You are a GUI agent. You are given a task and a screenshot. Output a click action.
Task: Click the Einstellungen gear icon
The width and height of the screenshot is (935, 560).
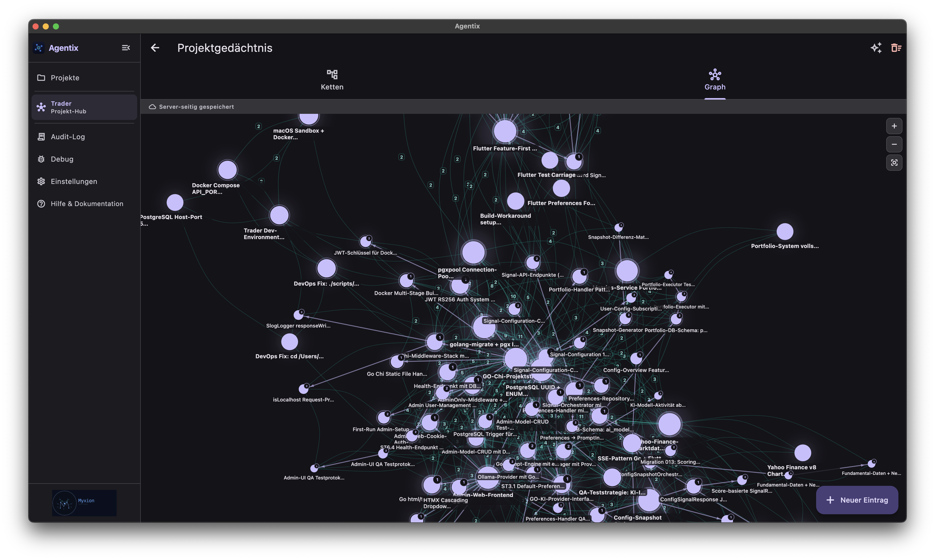click(x=41, y=181)
